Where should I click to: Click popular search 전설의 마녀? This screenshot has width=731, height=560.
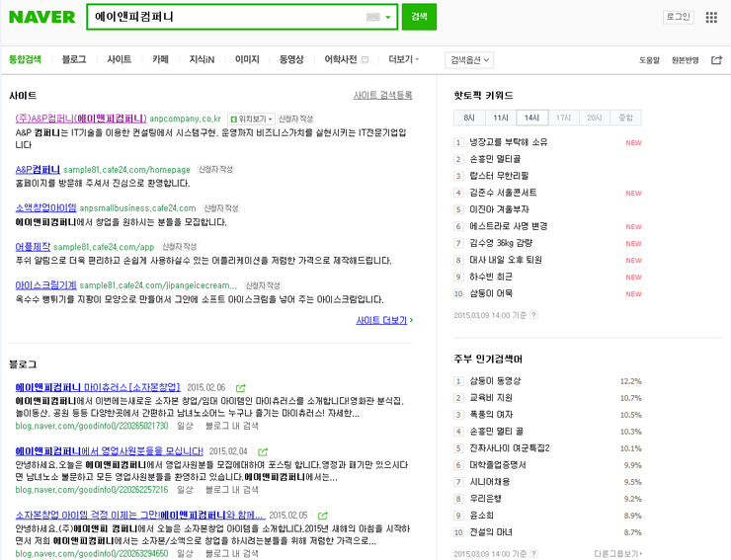[491, 532]
